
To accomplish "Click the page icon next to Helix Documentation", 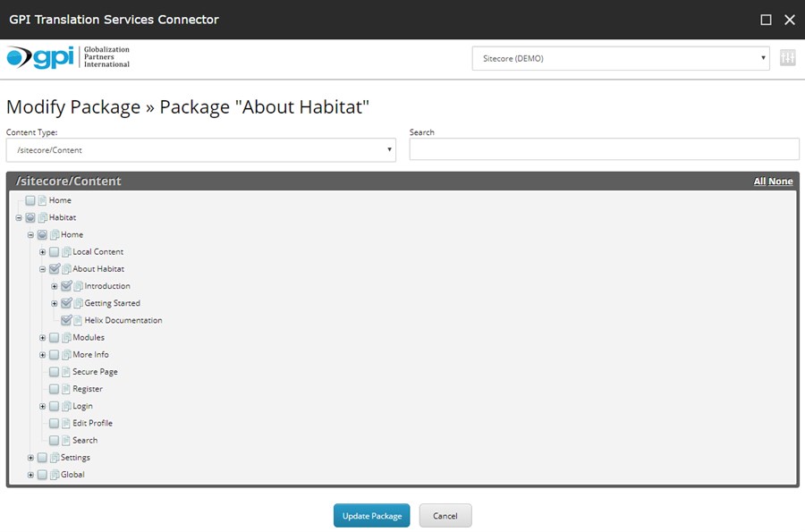I will pyautogui.click(x=78, y=320).
